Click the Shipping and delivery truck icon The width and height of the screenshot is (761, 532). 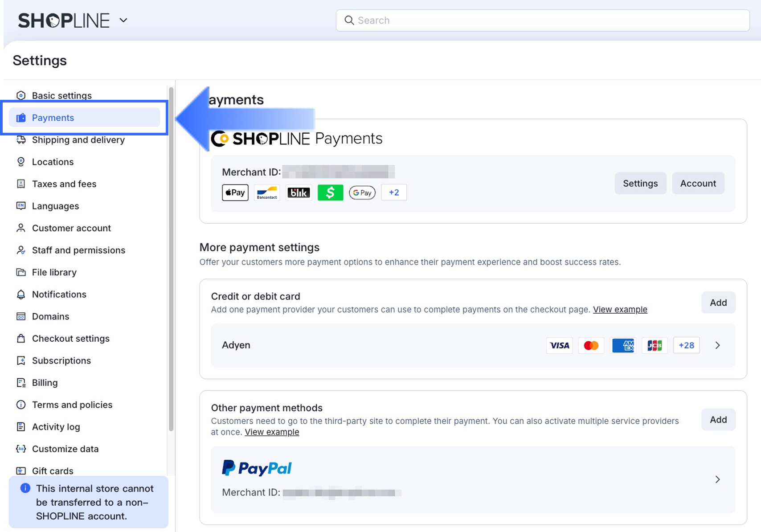(21, 140)
